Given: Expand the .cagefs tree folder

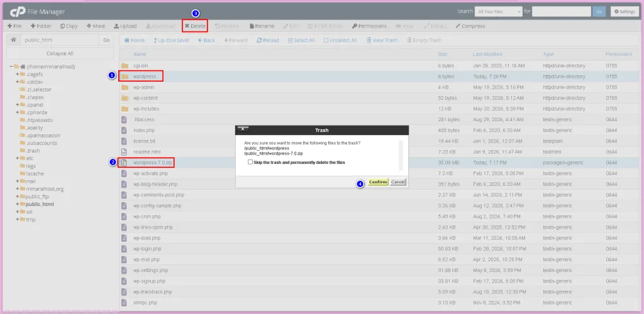Looking at the screenshot, I should [x=17, y=74].
